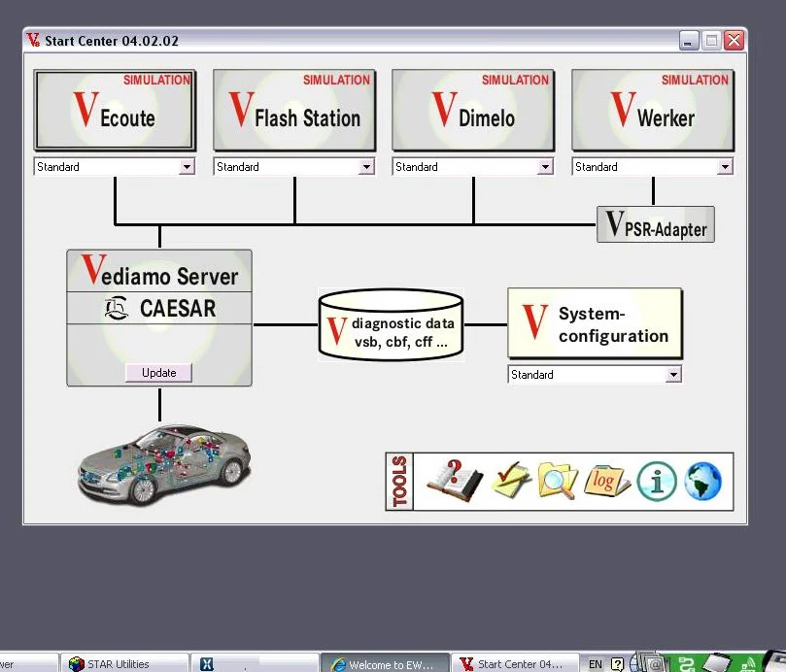Launch the Flash Station application tile
Screen dimensions: 786x672
click(294, 111)
